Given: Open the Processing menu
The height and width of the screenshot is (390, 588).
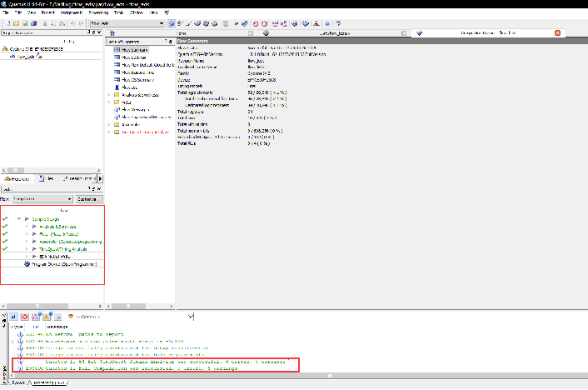Looking at the screenshot, I should point(98,12).
